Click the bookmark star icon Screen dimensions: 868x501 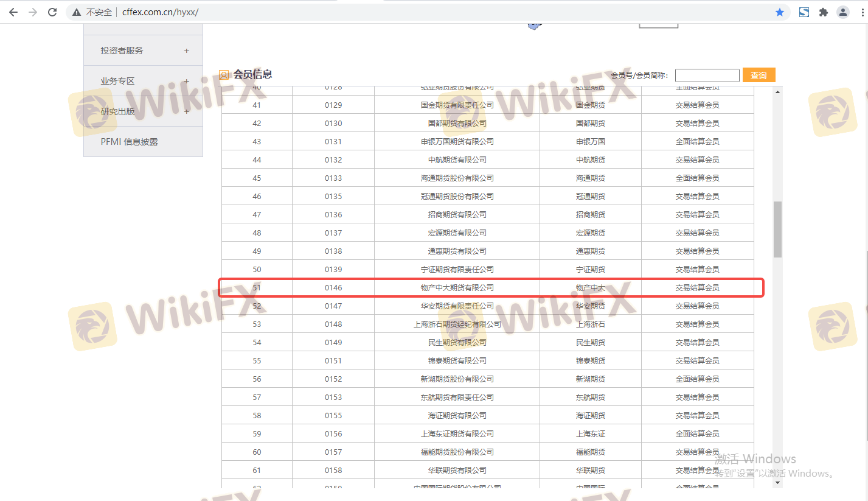coord(779,12)
